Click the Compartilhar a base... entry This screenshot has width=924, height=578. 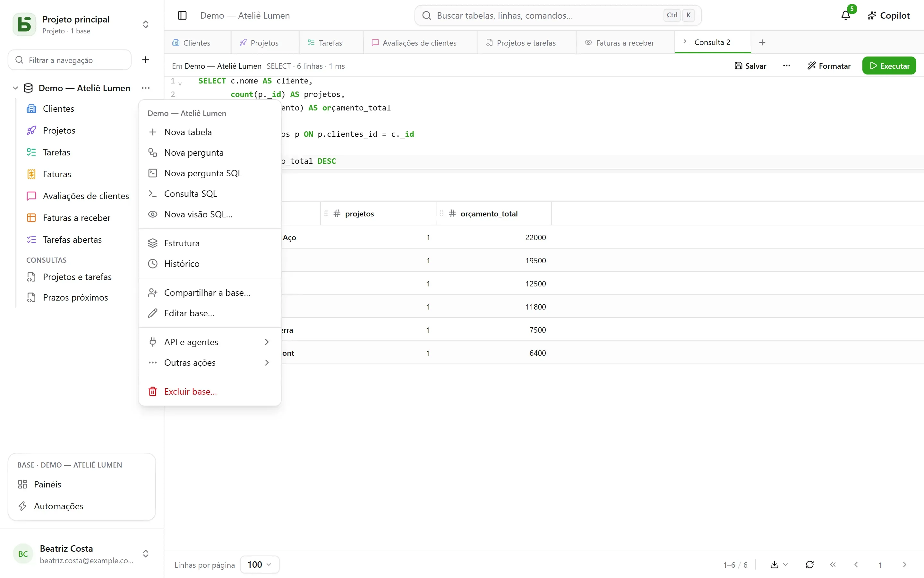(210, 293)
